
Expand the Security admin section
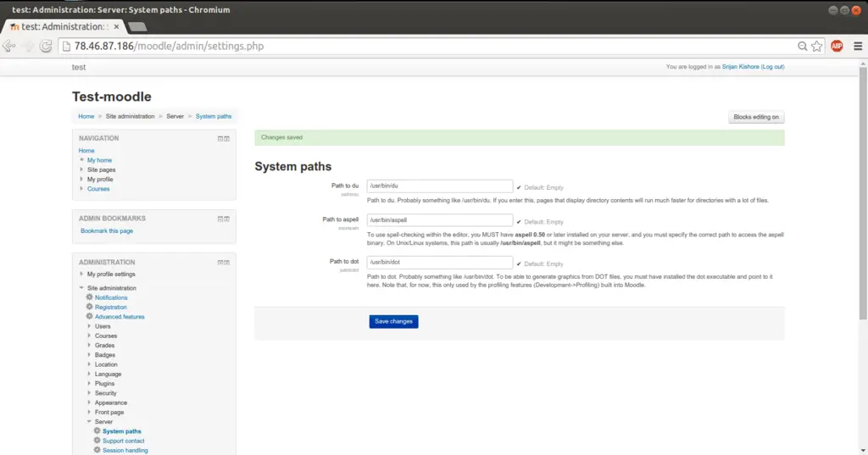coord(89,393)
